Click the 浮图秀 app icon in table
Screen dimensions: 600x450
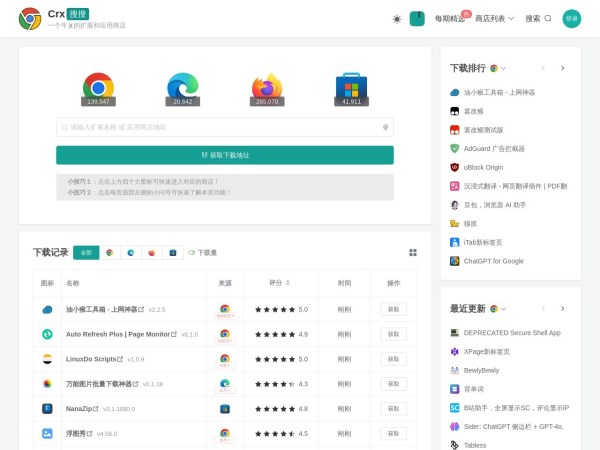47,434
